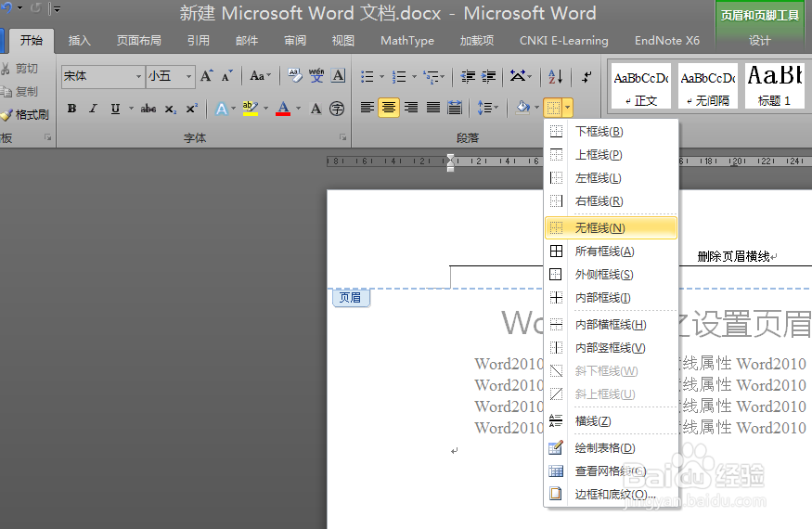Expand the highlight color dropdown arrow

pyautogui.click(x=265, y=109)
